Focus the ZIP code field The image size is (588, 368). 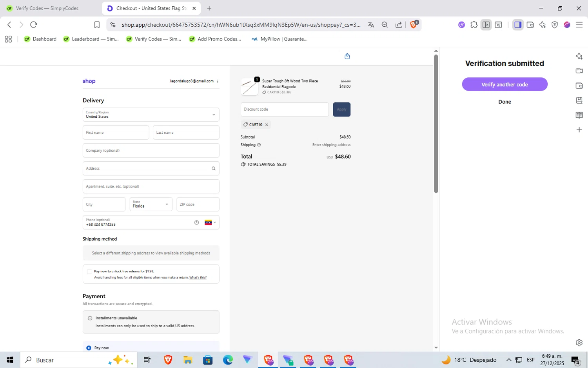coord(198,204)
